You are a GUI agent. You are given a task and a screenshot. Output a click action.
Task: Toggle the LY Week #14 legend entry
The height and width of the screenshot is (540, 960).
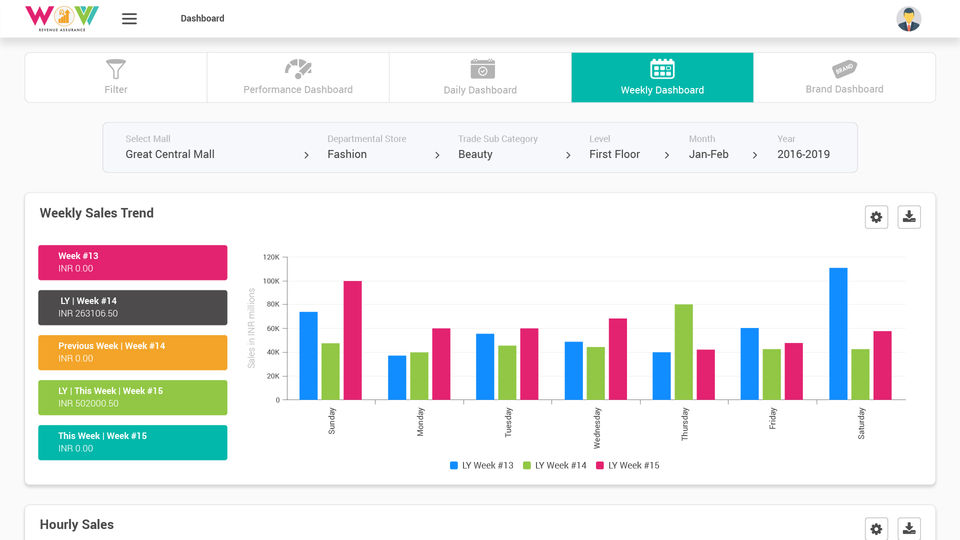click(x=555, y=465)
